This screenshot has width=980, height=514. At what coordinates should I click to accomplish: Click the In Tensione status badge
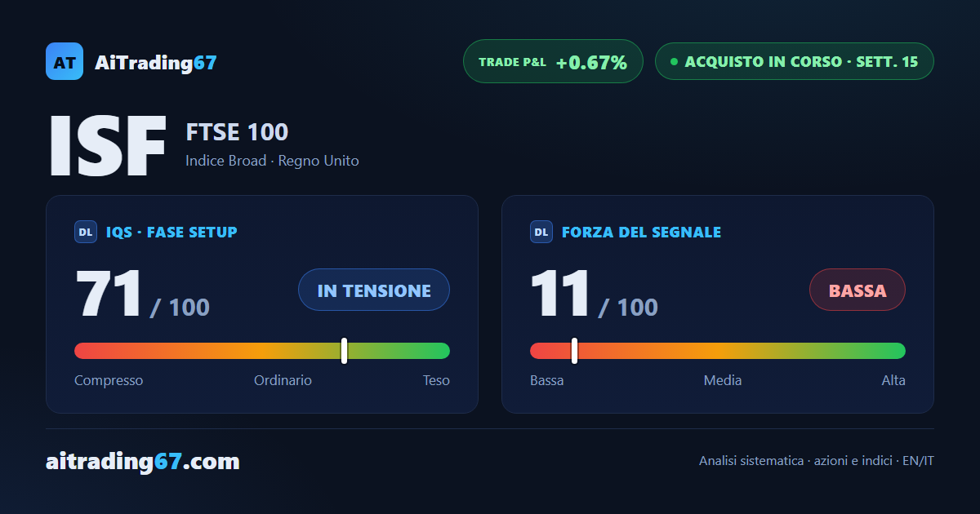(x=374, y=290)
